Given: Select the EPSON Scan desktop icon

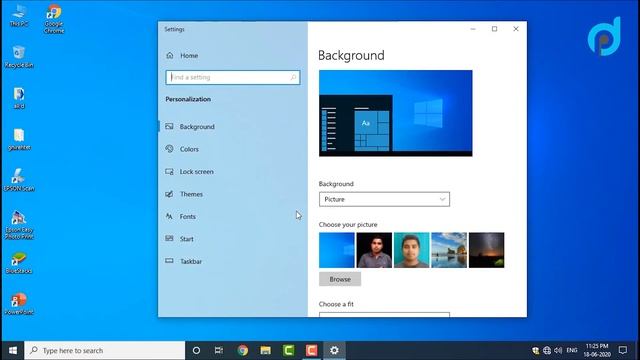Looking at the screenshot, I should coord(19,180).
